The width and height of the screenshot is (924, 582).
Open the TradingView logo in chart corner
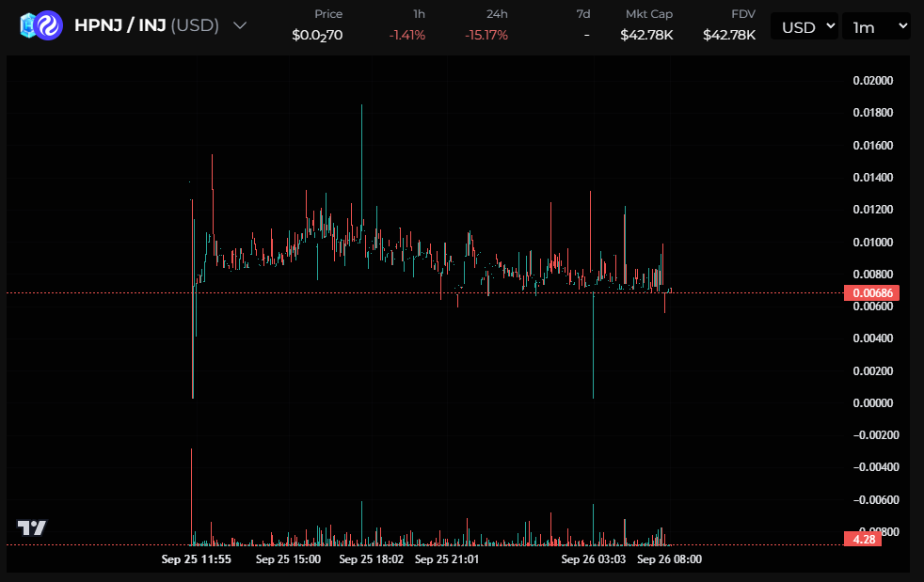[x=31, y=528]
